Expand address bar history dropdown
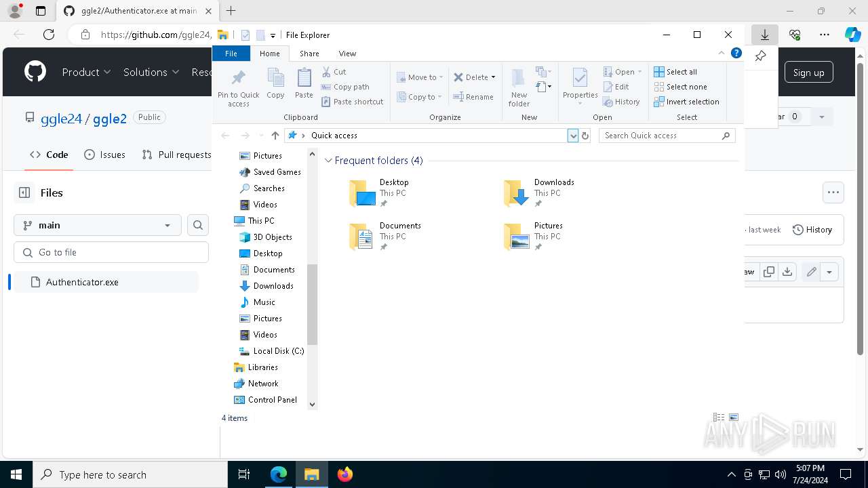This screenshot has height=488, width=868. (x=573, y=136)
